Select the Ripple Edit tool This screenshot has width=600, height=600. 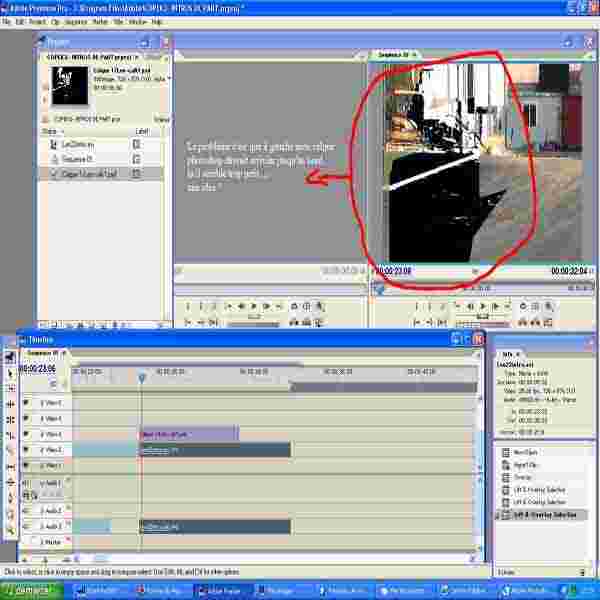point(10,404)
